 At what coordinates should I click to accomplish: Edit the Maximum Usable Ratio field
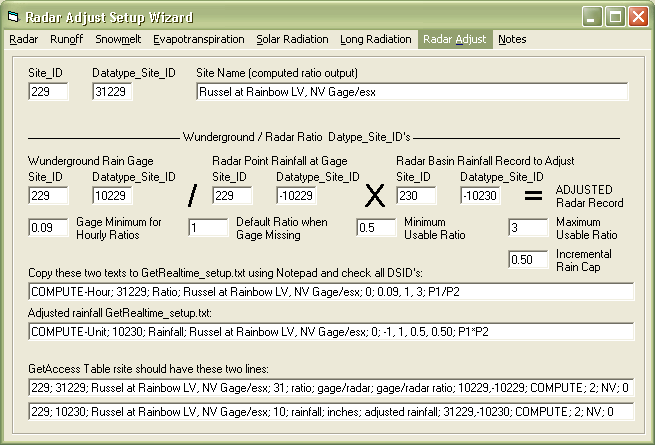(527, 228)
